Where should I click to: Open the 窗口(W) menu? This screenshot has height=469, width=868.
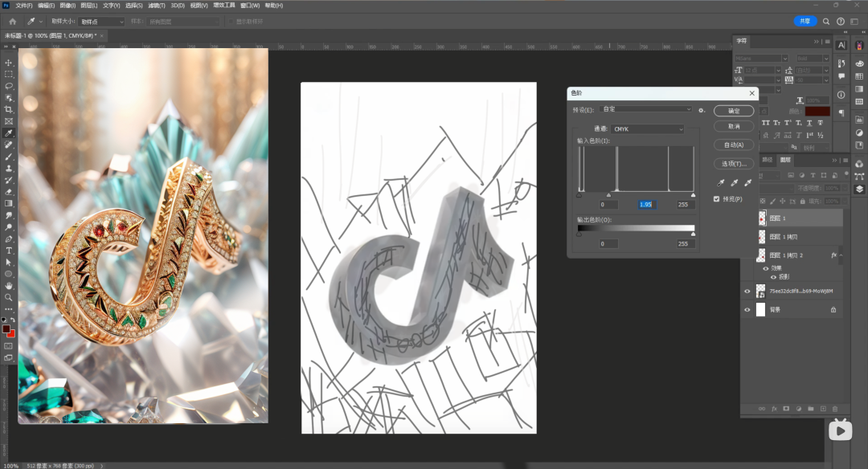(x=250, y=6)
